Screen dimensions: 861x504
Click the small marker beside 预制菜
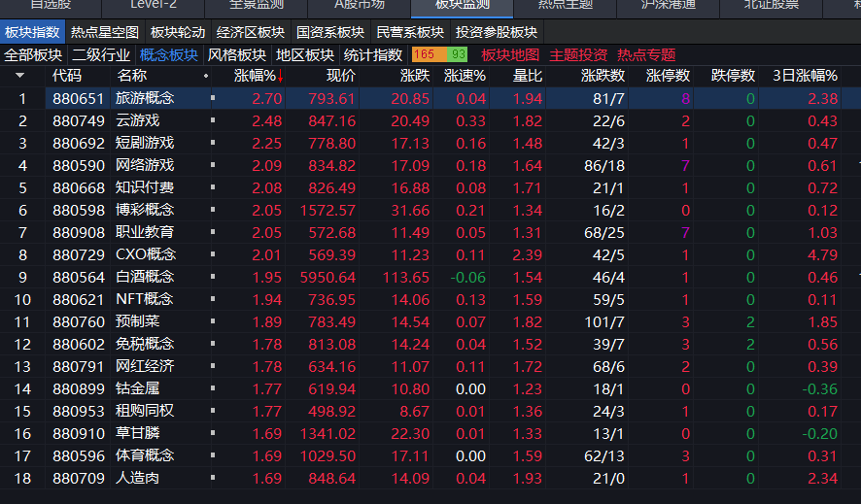(213, 321)
